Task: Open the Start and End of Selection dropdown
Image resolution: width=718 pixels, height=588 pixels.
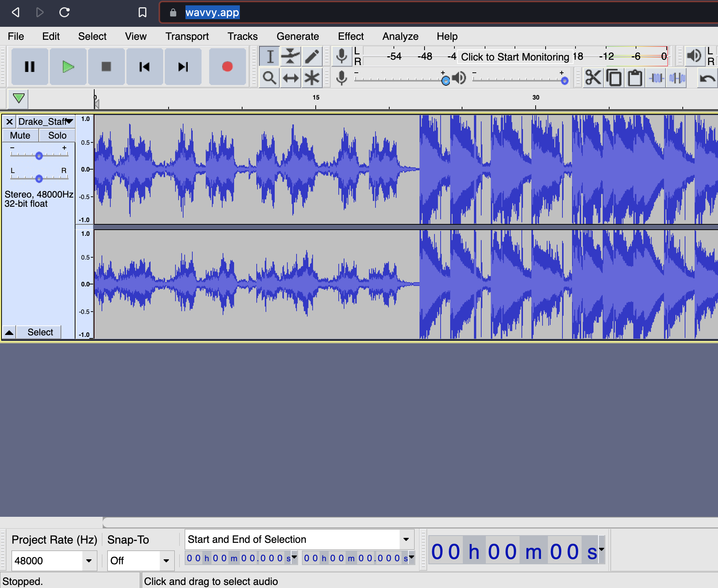Action: pos(406,539)
